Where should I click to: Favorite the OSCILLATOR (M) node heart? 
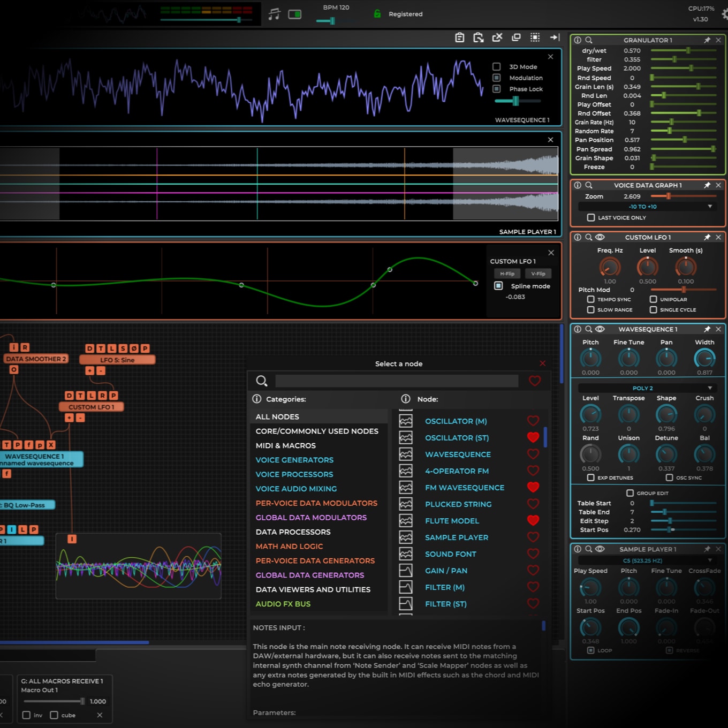coord(533,421)
